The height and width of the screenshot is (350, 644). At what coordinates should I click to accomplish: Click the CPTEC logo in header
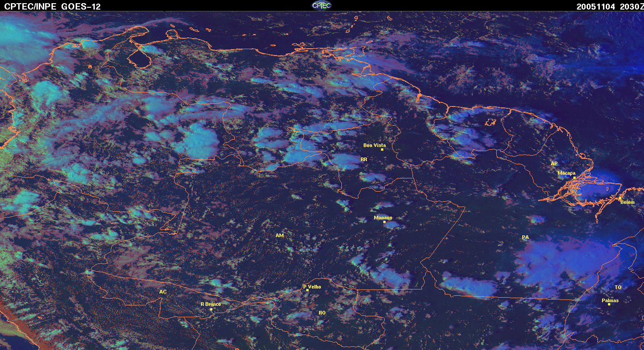(x=322, y=5)
